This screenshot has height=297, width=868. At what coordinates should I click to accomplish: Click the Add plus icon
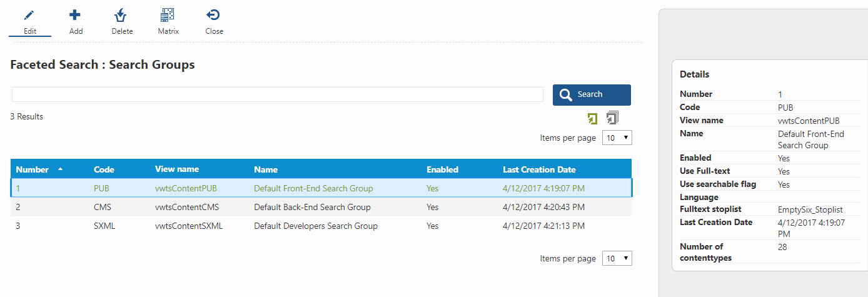coord(75,15)
